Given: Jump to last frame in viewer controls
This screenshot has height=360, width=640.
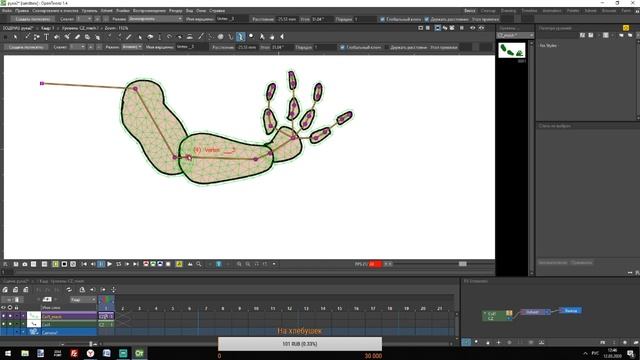Looking at the screenshot, I should (x=136, y=264).
